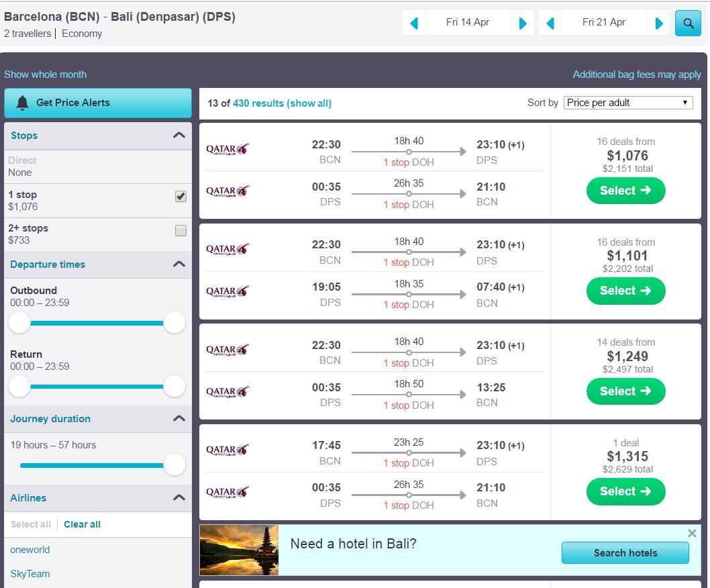Click Return departure slider right handle
The image size is (710, 588).
174,387
